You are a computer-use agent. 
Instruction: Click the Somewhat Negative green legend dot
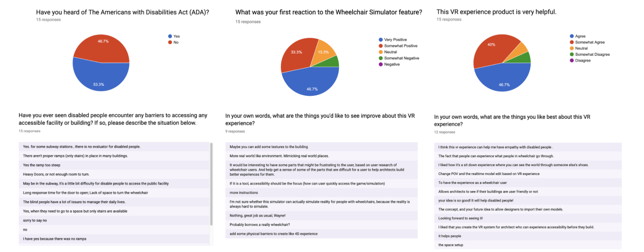click(381, 58)
